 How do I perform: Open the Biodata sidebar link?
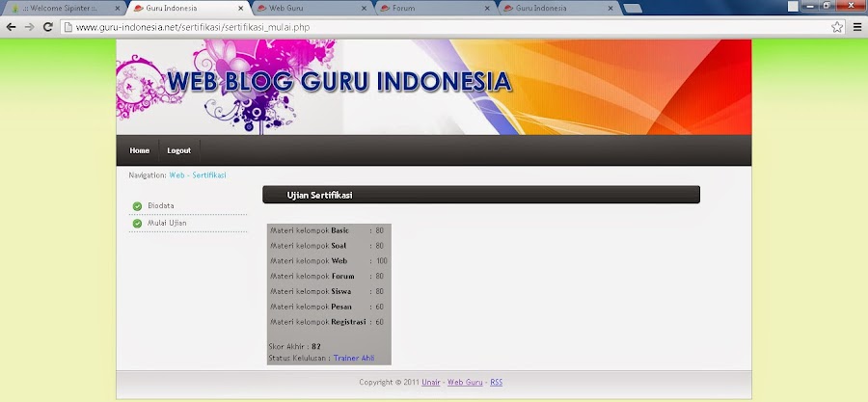(x=160, y=205)
